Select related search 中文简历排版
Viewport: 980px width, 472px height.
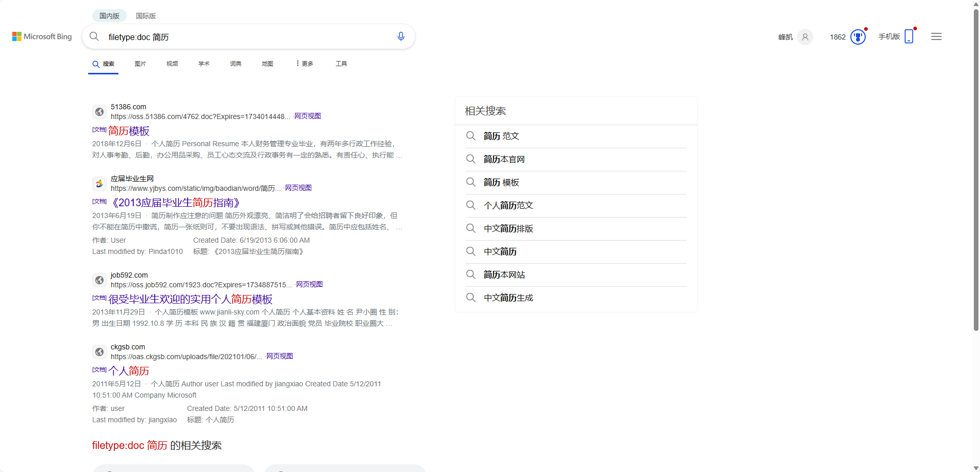coord(508,228)
